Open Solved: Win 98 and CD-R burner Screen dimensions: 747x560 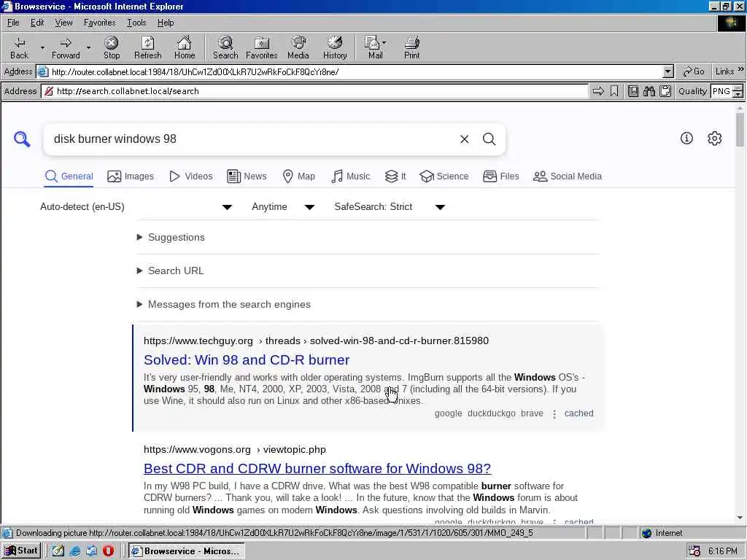click(247, 360)
